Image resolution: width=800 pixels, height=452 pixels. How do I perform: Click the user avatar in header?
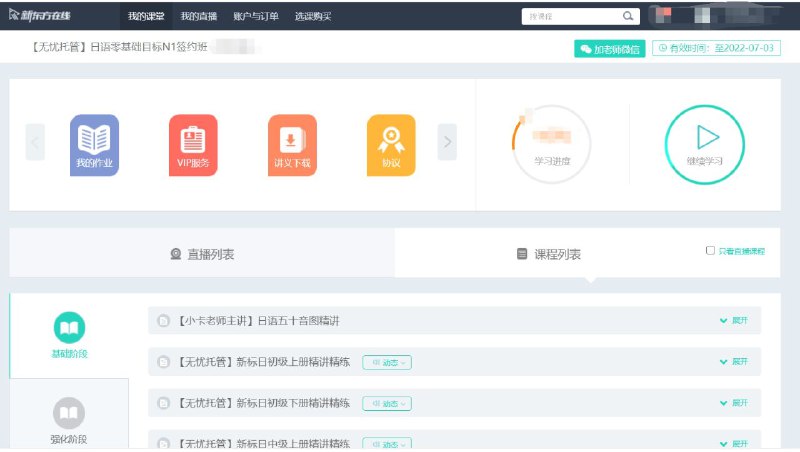663,15
